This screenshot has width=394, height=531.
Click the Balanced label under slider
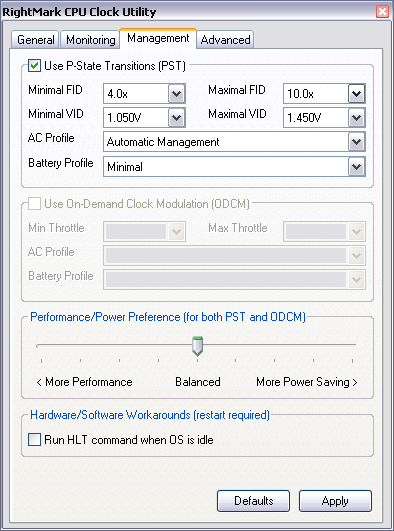198,382
